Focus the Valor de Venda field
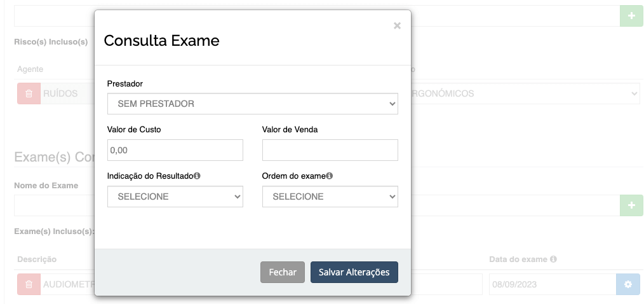The width and height of the screenshot is (644, 304). point(330,150)
